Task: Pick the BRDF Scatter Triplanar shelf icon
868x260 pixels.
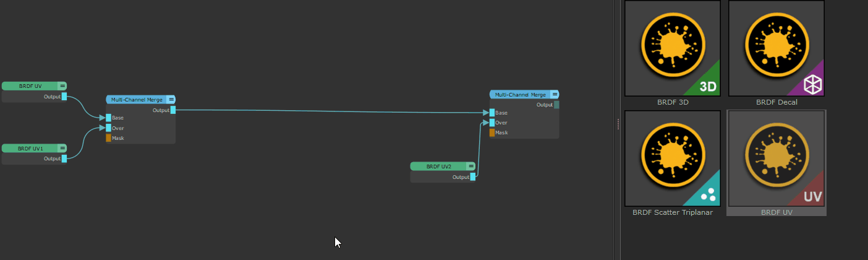Action: point(673,158)
